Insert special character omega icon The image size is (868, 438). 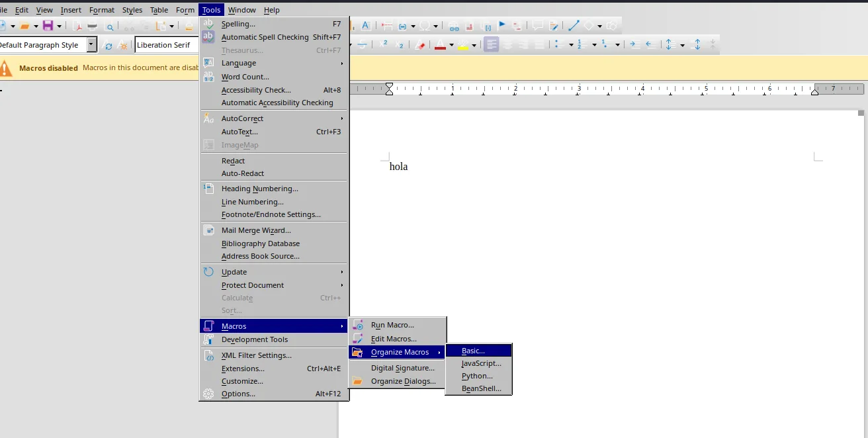424,26
